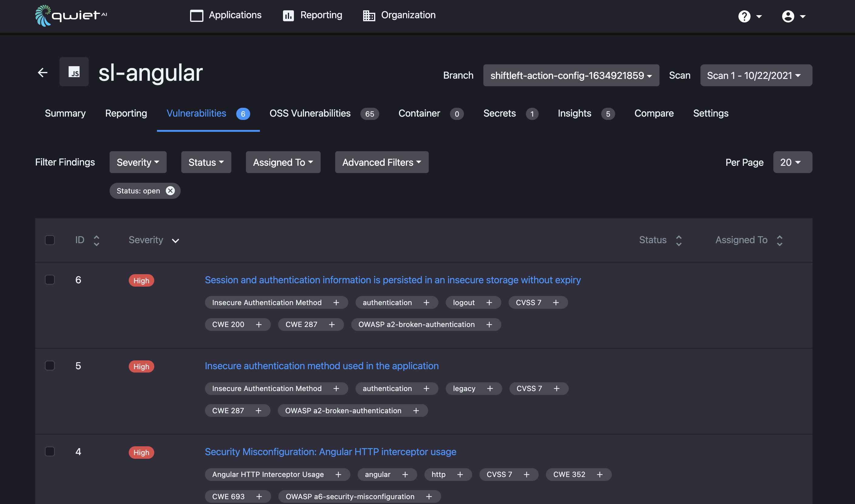855x504 pixels.
Task: Add CWE 352 tag filter plus
Action: (x=600, y=475)
